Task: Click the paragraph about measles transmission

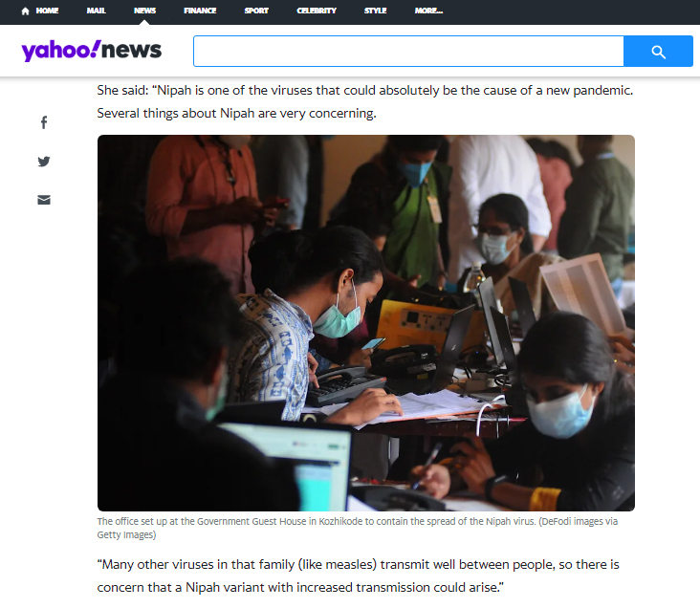Action: [x=358, y=575]
